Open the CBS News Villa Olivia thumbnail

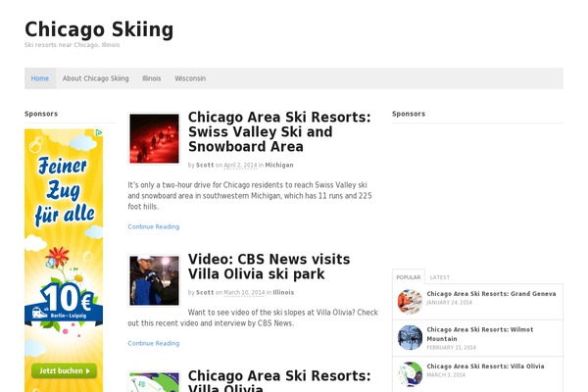point(154,280)
